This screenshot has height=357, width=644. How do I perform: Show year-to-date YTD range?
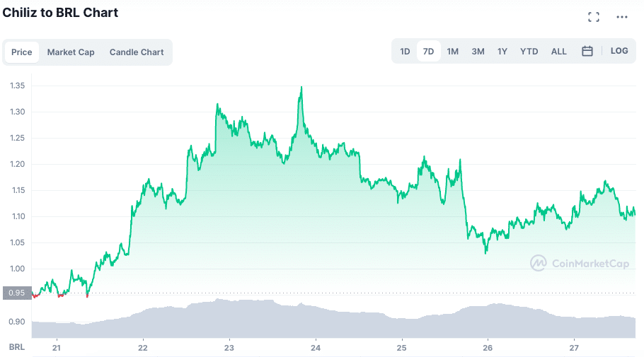click(529, 52)
